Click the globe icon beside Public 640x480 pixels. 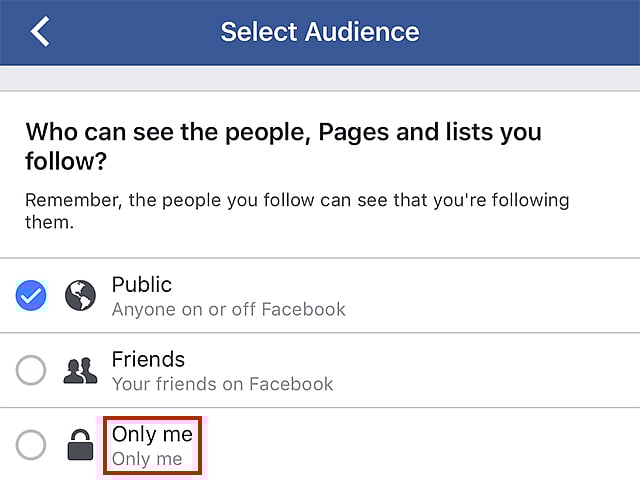click(80, 295)
